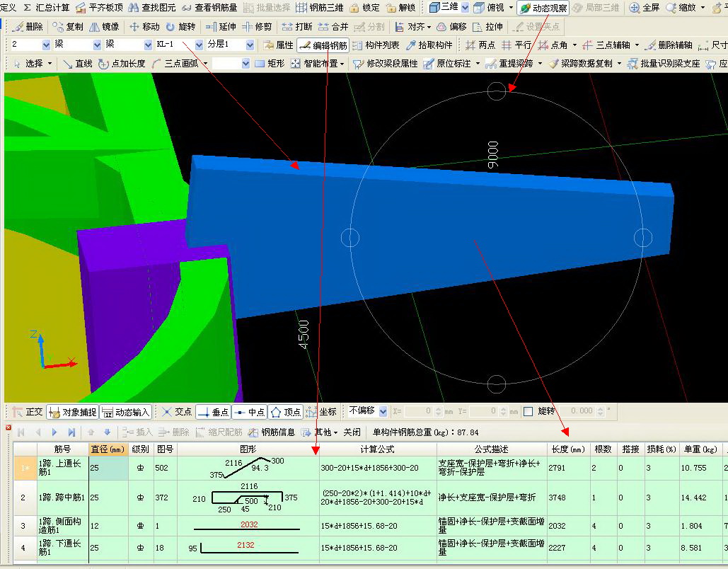Click 删除辅轴 delete auxiliary axis
This screenshot has width=728, height=569.
tap(669, 45)
